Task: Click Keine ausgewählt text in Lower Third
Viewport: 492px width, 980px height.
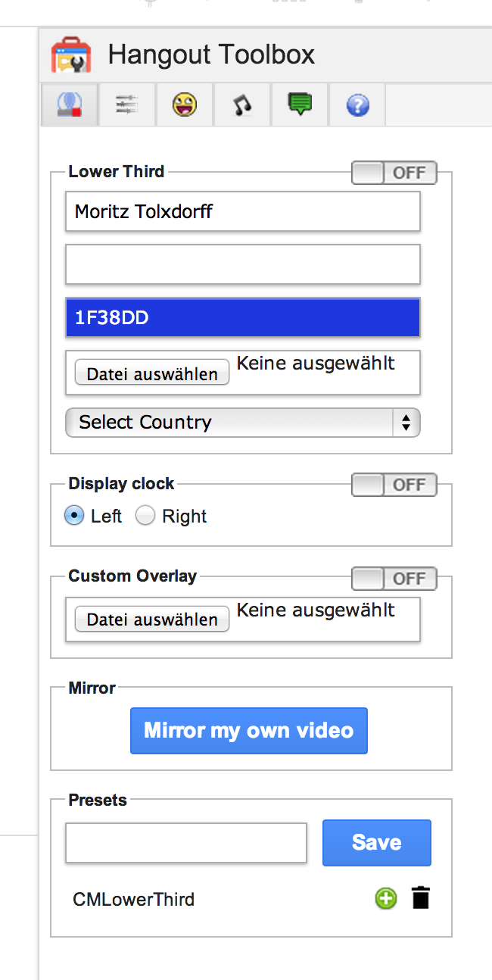Action: point(316,364)
